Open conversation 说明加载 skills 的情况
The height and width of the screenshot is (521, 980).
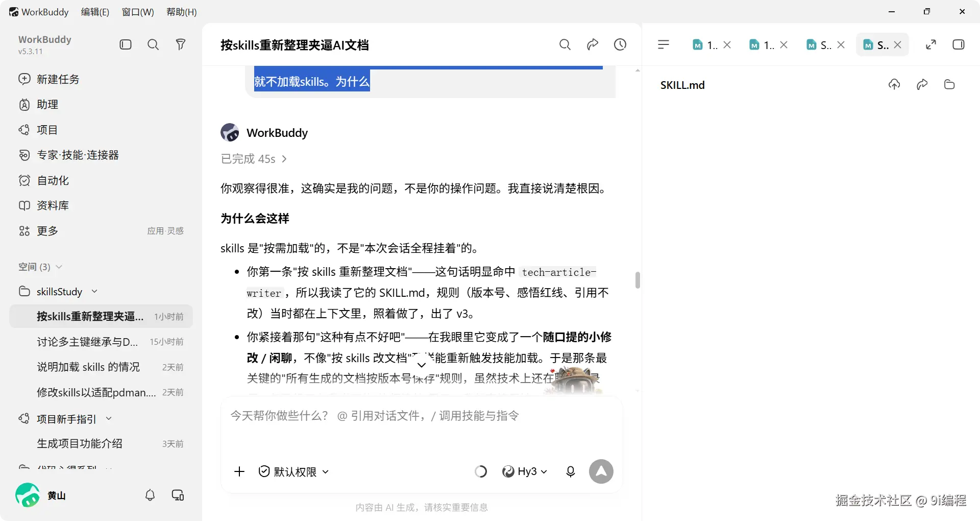[x=101, y=367]
